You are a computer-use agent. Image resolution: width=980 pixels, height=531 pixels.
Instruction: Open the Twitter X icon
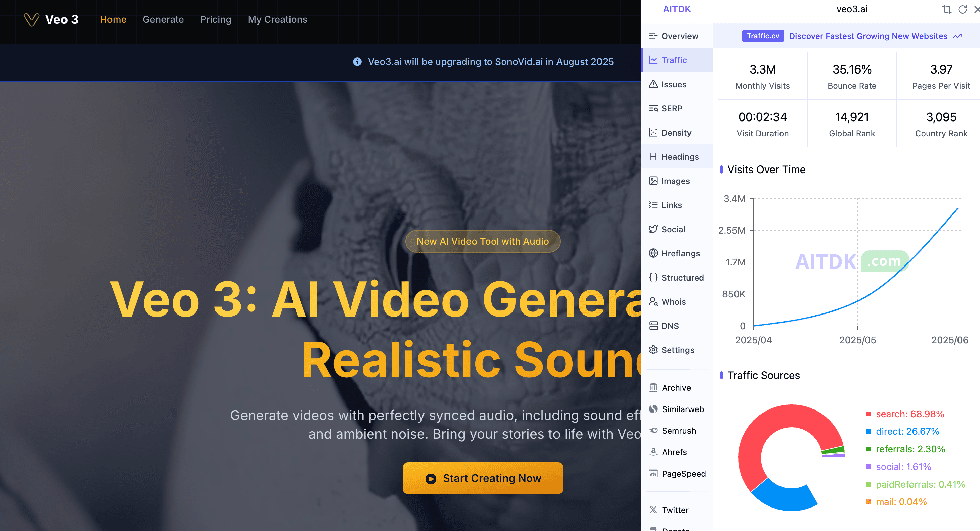[x=653, y=510]
